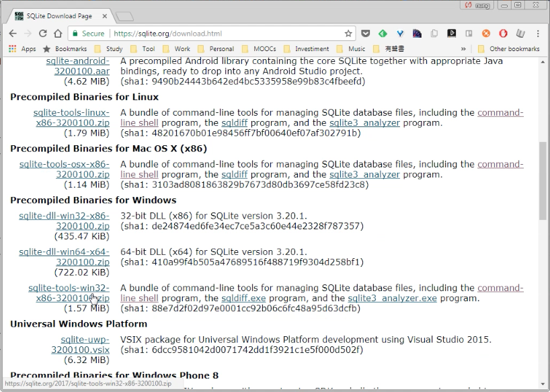
Task: Click the status bar URL at the bottom
Action: pyautogui.click(x=88, y=383)
